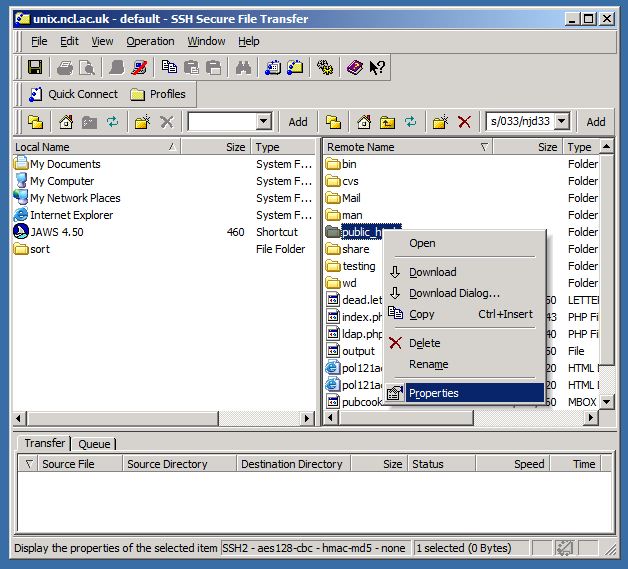Viewport: 628px width, 569px height.
Task: Click remote file list scrollbar down arrow
Action: (606, 402)
